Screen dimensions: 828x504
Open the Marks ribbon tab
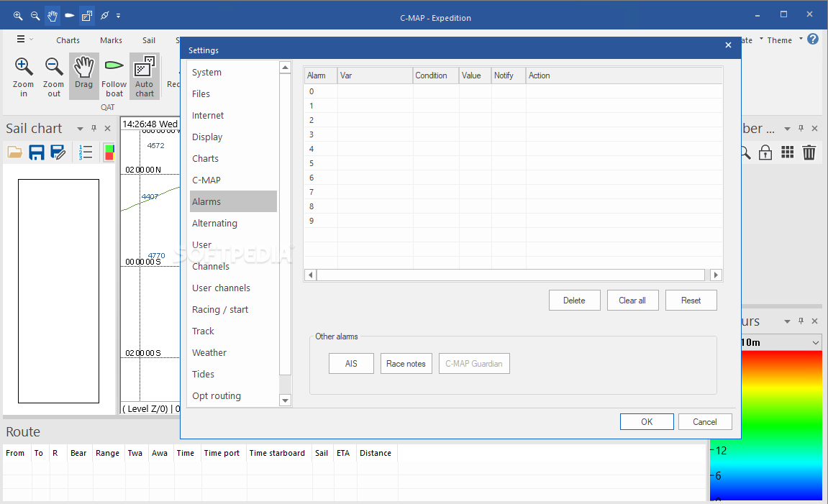point(111,40)
